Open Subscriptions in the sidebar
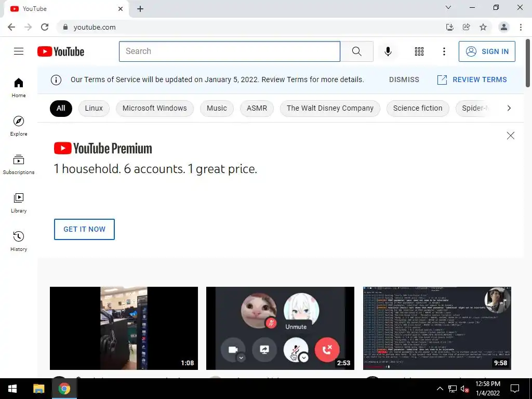Viewport: 532px width, 399px height. [19, 165]
